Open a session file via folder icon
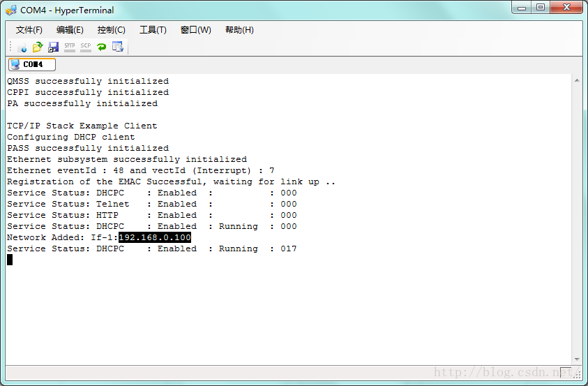The height and width of the screenshot is (386, 588). click(38, 47)
